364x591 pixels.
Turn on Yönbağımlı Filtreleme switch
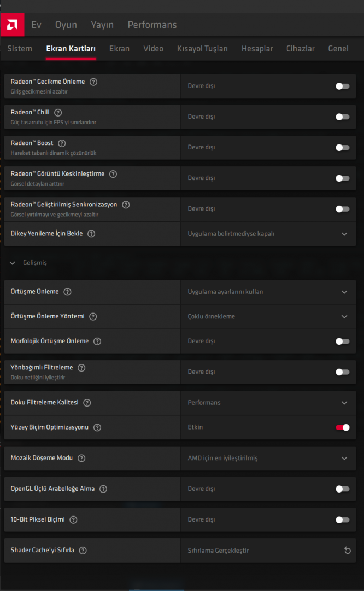[342, 372]
